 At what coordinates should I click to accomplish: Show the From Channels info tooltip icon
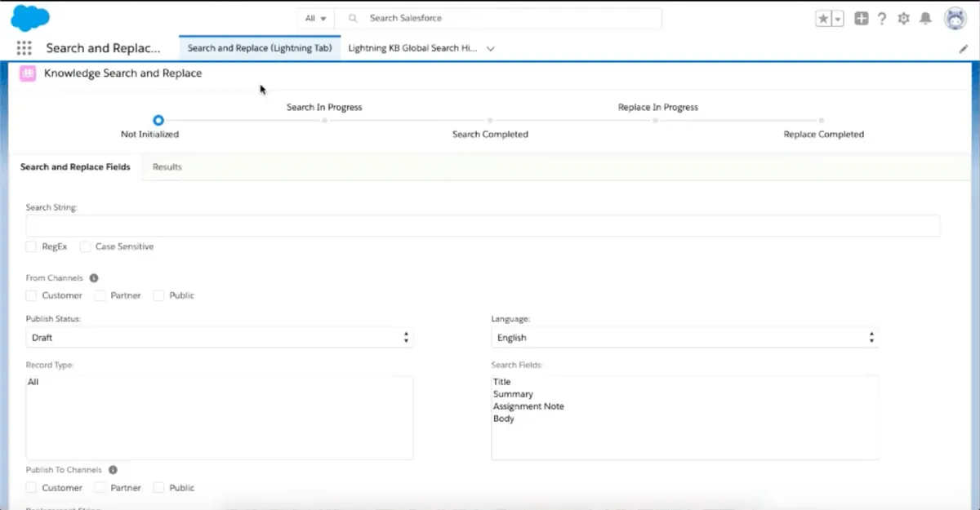pyautogui.click(x=94, y=278)
